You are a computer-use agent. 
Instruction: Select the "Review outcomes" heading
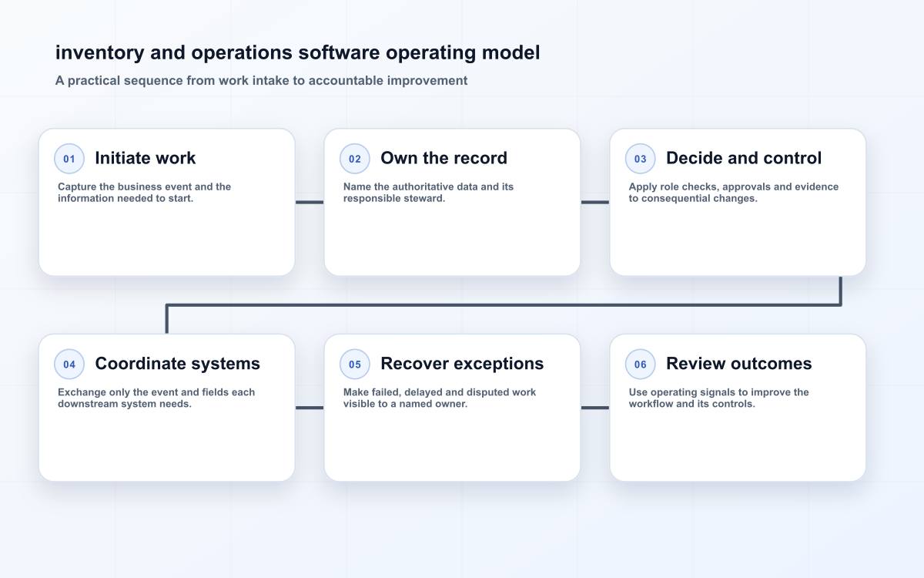coord(739,364)
